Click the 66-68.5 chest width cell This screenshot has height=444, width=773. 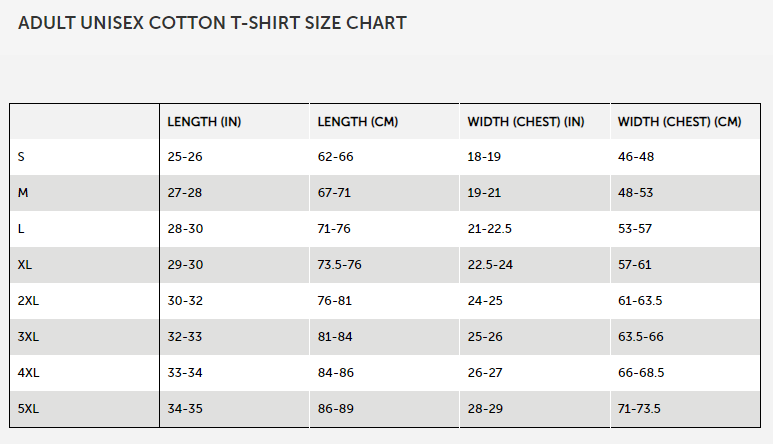641,373
